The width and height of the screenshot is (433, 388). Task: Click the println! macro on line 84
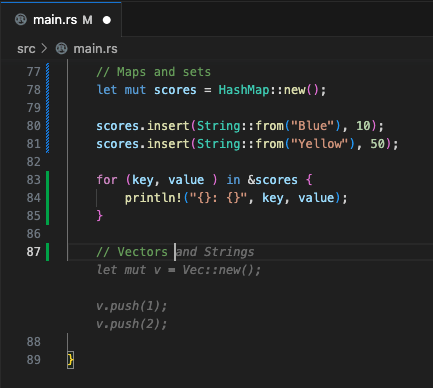coord(153,198)
